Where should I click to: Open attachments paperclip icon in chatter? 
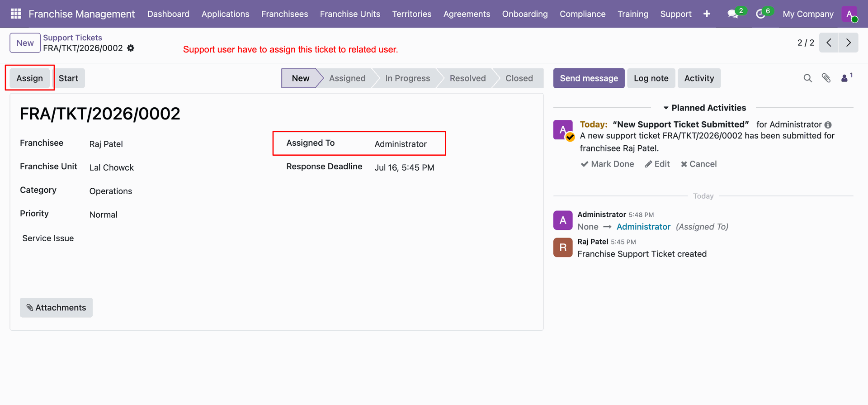(826, 78)
